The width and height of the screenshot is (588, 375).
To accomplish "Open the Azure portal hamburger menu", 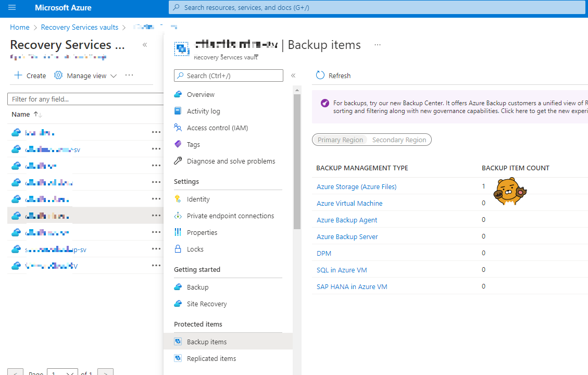I will 12,7.
